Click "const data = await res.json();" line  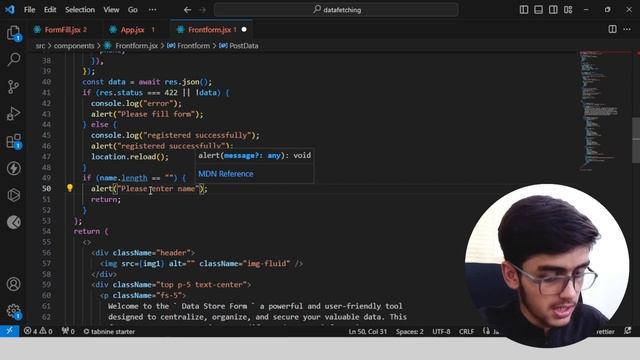147,82
